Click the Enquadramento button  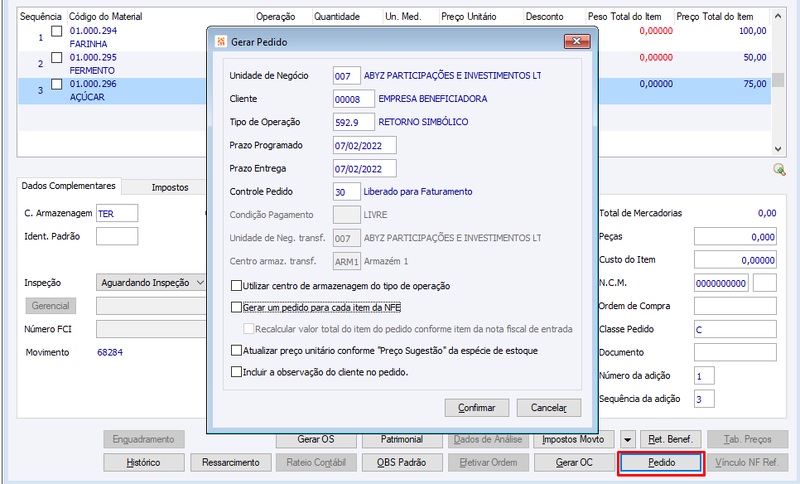(143, 439)
